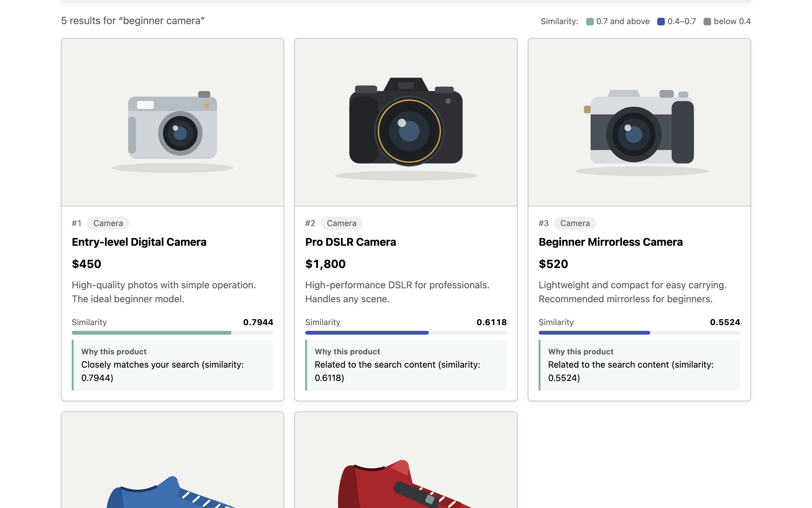Click the $1,800 price

click(325, 264)
